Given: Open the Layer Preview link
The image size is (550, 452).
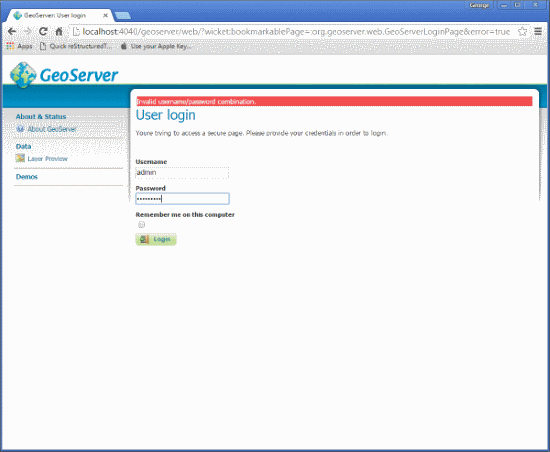Looking at the screenshot, I should tap(47, 159).
